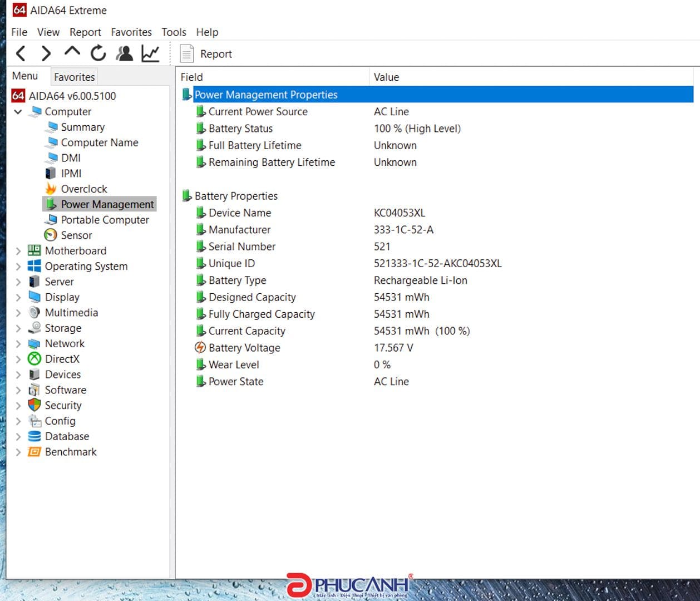Open the Report menu
This screenshot has height=601, width=700.
coord(85,32)
